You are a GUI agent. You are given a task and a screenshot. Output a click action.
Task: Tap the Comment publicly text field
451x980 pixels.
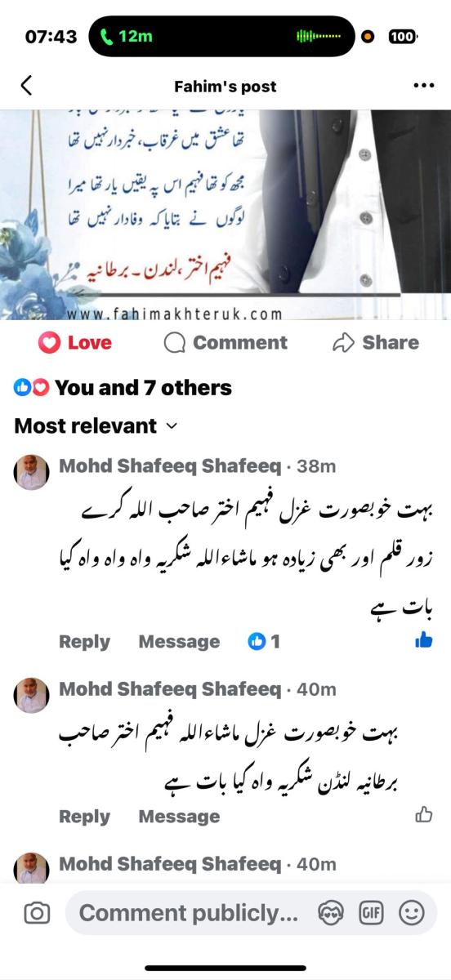point(188,913)
